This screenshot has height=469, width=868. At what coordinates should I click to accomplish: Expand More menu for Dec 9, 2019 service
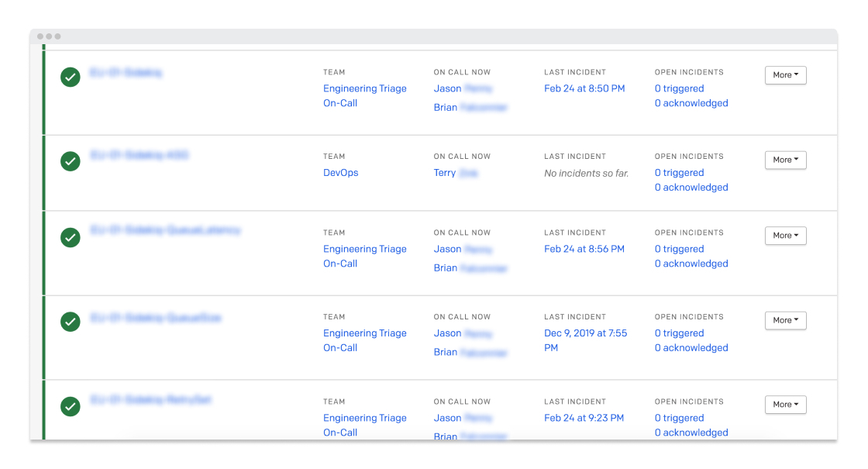786,321
